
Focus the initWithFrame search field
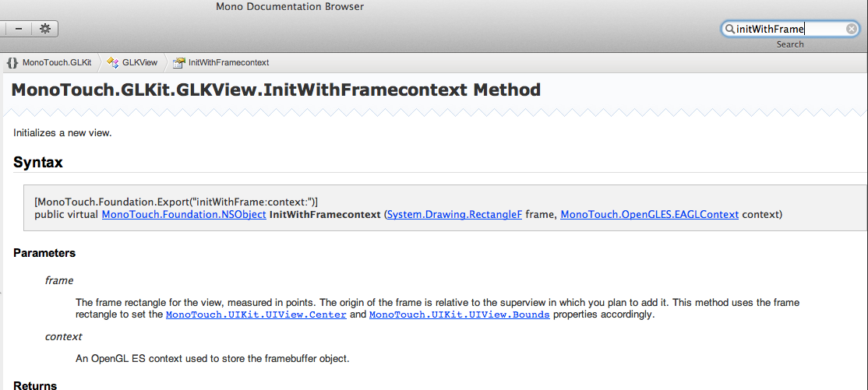790,29
